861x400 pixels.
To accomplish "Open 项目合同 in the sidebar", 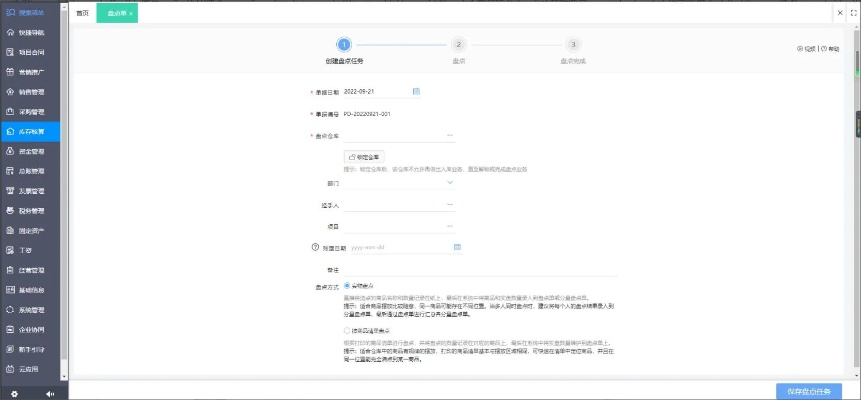I will tap(30, 52).
